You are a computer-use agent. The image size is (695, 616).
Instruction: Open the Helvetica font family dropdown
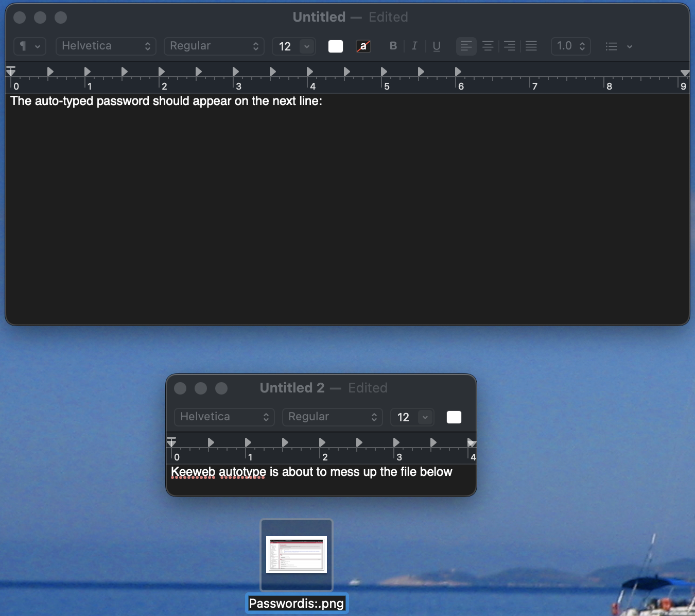pos(106,46)
